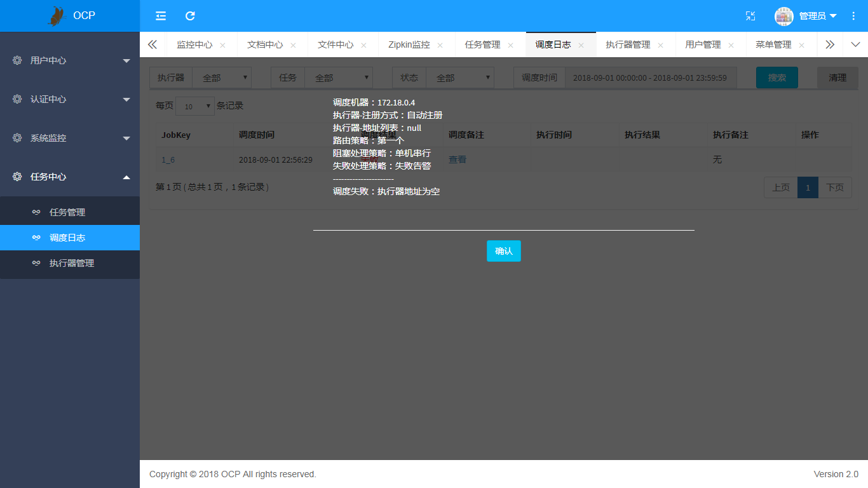Click the Version 2.0 footer text

tap(836, 474)
